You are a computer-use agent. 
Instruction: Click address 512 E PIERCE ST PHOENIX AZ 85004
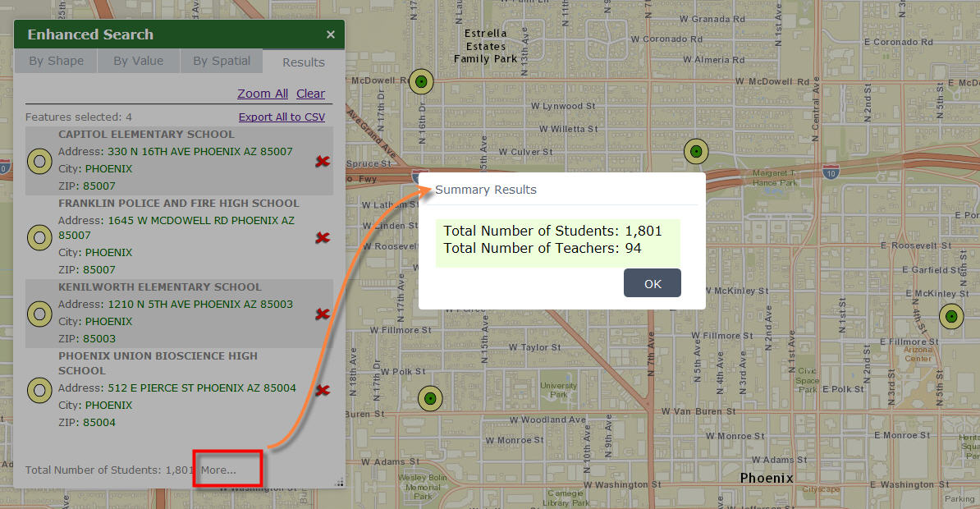(202, 387)
